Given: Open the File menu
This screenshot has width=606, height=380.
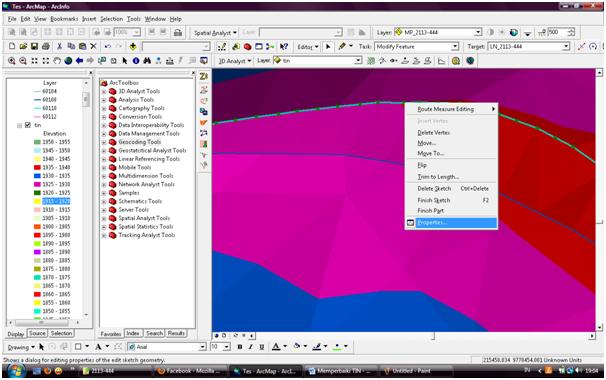Looking at the screenshot, I should (12, 19).
